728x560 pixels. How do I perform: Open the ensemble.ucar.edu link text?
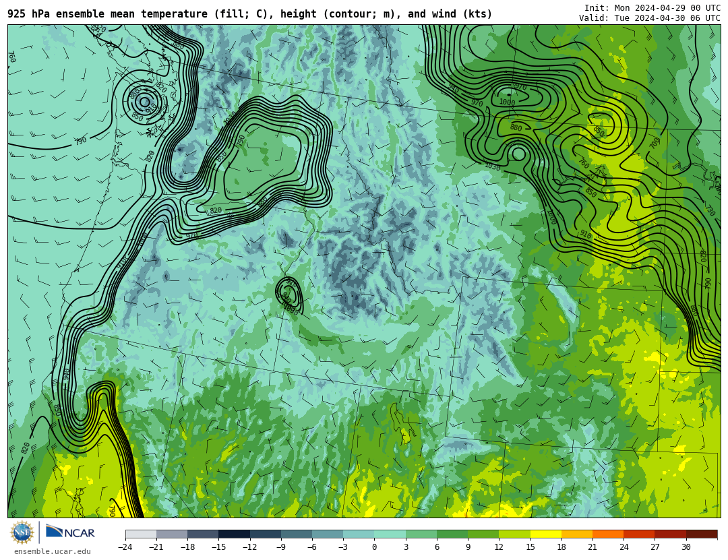click(52, 552)
